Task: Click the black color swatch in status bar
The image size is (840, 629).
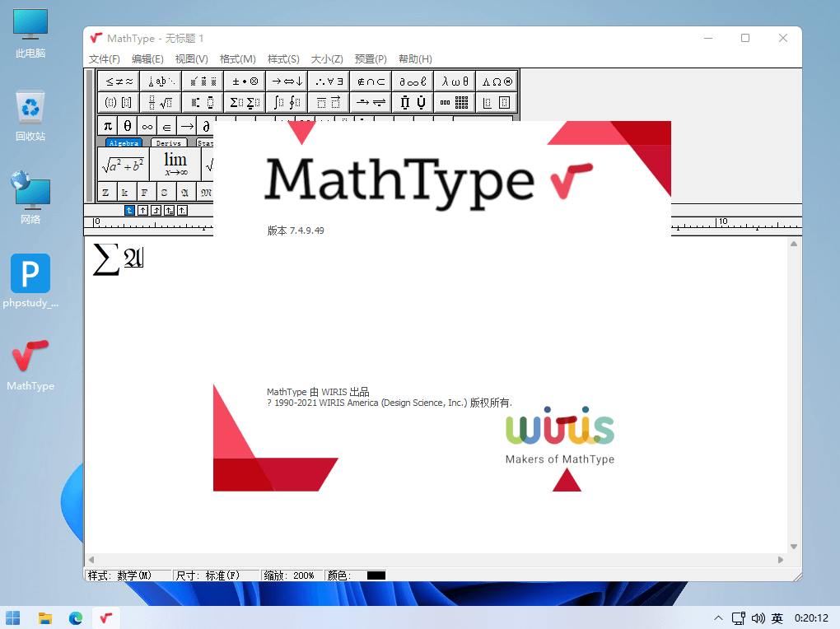Action: [376, 575]
